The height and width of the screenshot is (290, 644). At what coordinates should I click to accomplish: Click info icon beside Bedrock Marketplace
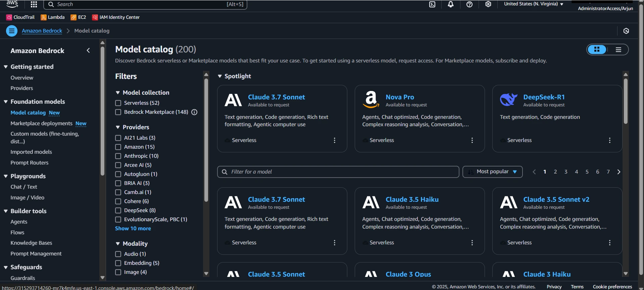(x=194, y=112)
